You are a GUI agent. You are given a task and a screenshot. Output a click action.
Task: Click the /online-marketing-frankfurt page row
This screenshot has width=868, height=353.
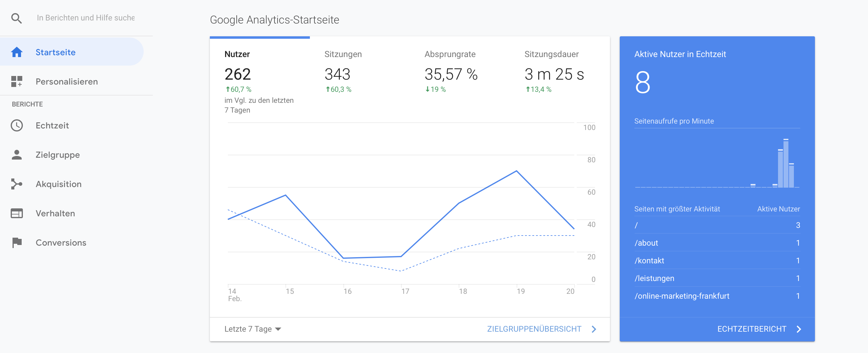(x=717, y=296)
